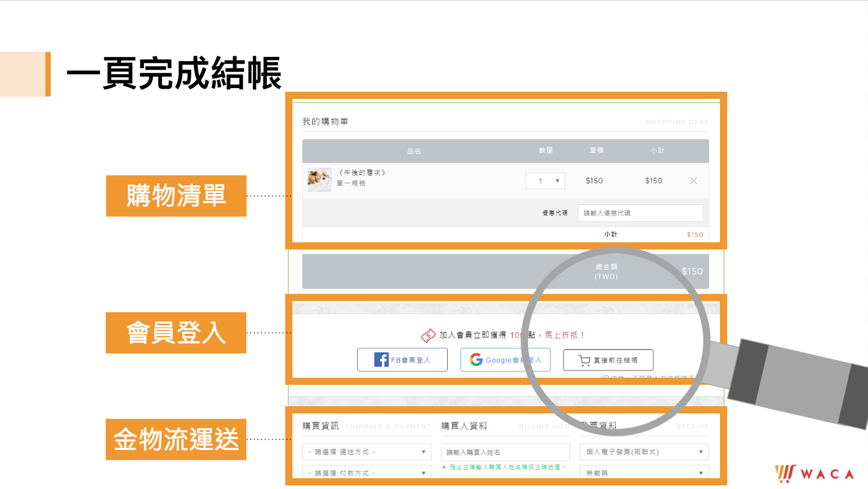Click the 請輸入購買人姓名 input field
Image resolution: width=868 pixels, height=489 pixels.
(505, 452)
